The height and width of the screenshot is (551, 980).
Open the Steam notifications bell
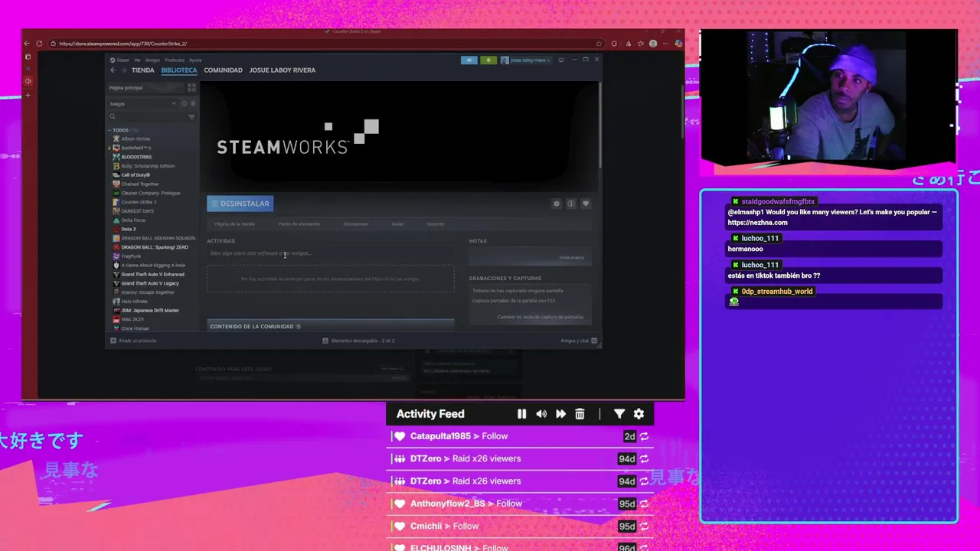(x=488, y=60)
